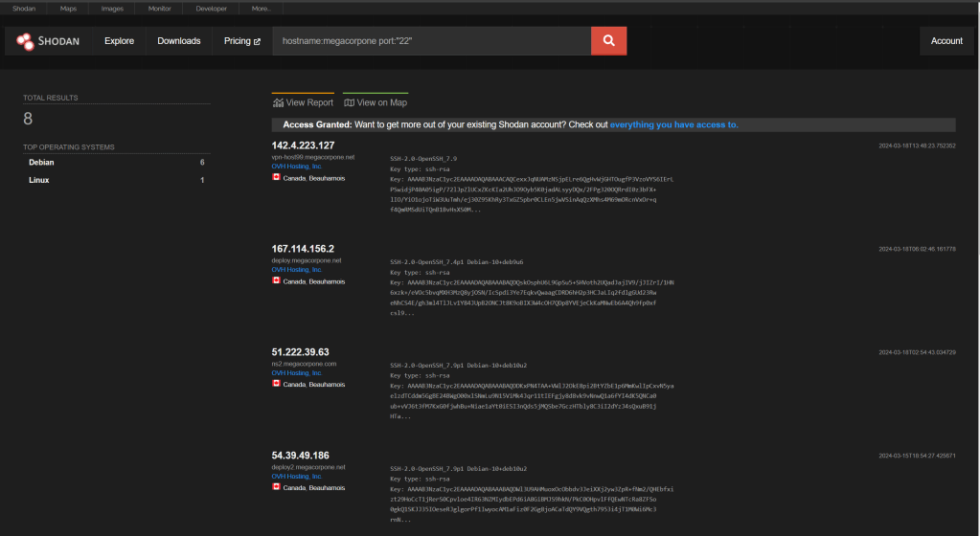Open the Account menu
Screen dimensions: 980x536
pyautogui.click(x=946, y=41)
